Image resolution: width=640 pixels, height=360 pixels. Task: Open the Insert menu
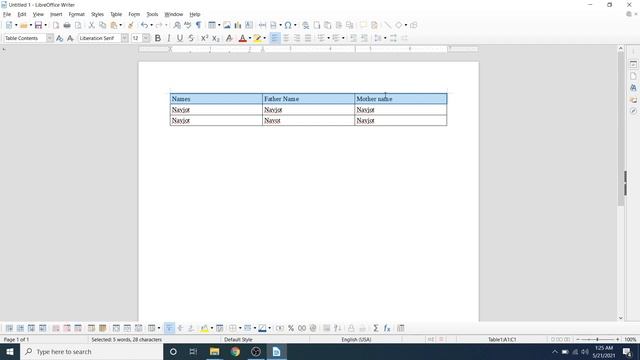[56, 14]
